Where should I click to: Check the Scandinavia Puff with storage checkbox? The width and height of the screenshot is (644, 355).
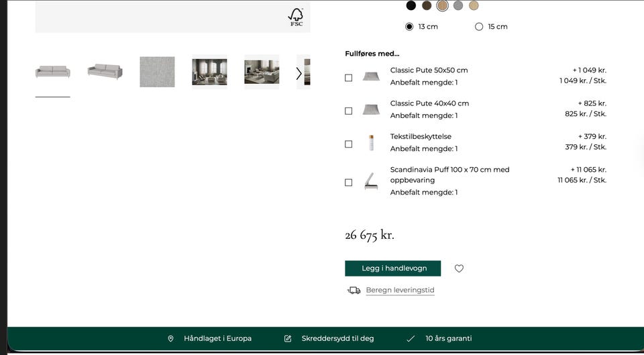tap(348, 183)
